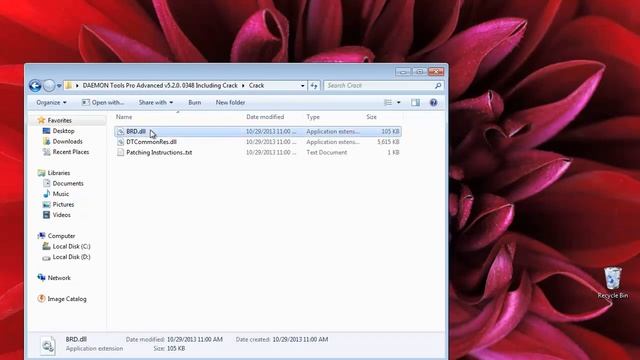
Task: Open the view options dropdown arrow
Action: [x=399, y=102]
